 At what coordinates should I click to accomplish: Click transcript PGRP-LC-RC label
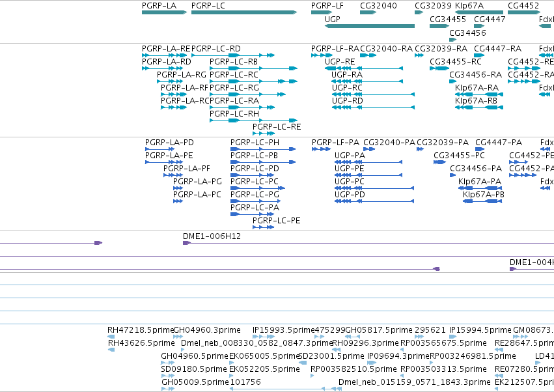(x=234, y=75)
